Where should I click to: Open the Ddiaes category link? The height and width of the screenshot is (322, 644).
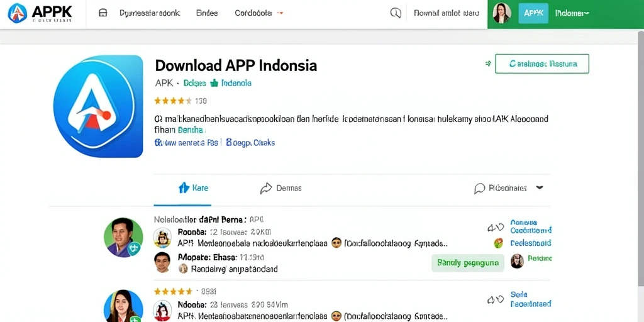pos(195,83)
